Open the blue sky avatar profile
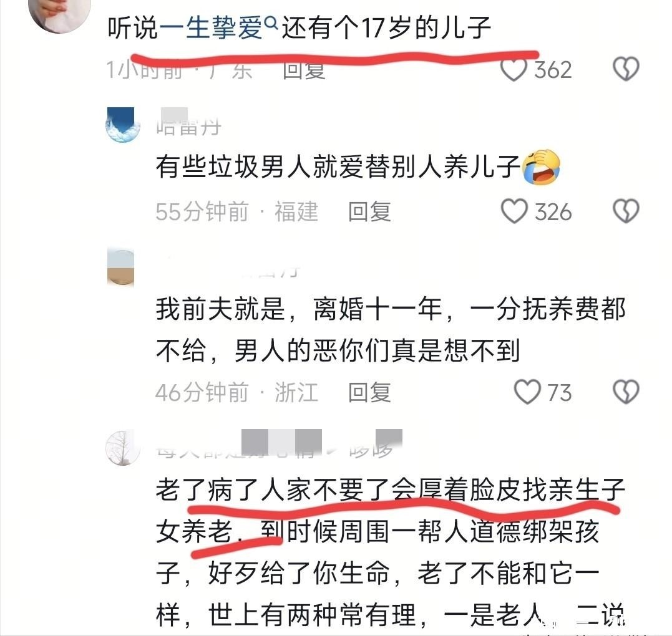The height and width of the screenshot is (636, 672). point(122,125)
